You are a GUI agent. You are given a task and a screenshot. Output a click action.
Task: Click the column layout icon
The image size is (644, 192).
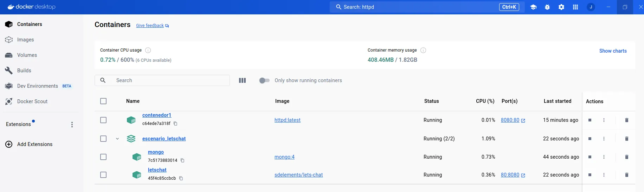click(x=242, y=80)
